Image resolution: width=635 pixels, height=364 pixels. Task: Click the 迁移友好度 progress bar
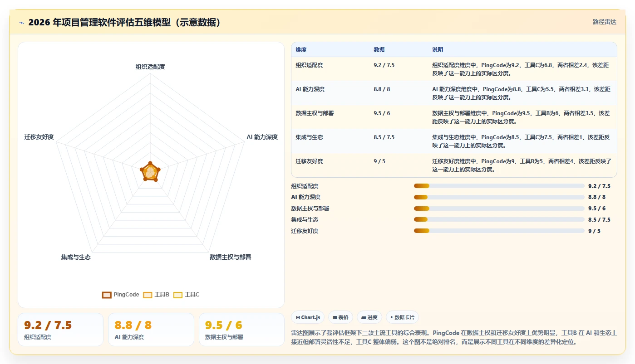click(x=499, y=231)
